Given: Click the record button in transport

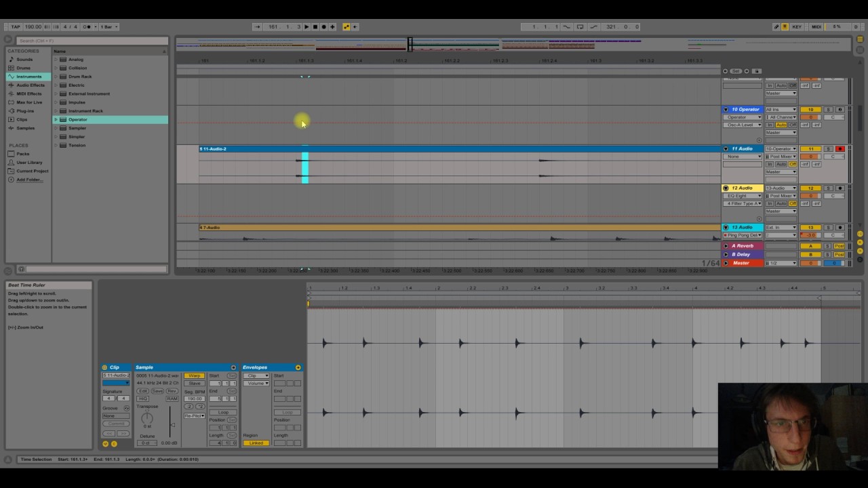Looking at the screenshot, I should tap(323, 26).
